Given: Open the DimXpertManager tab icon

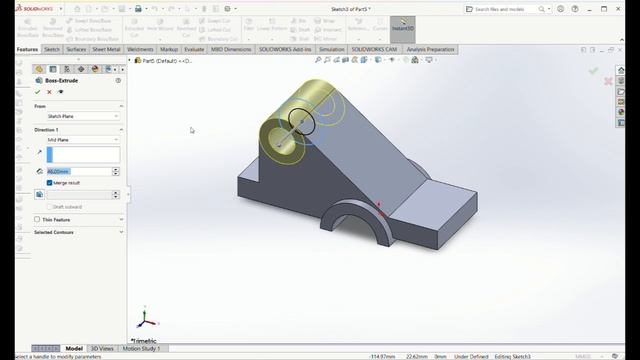Looking at the screenshot, I should (x=81, y=69).
